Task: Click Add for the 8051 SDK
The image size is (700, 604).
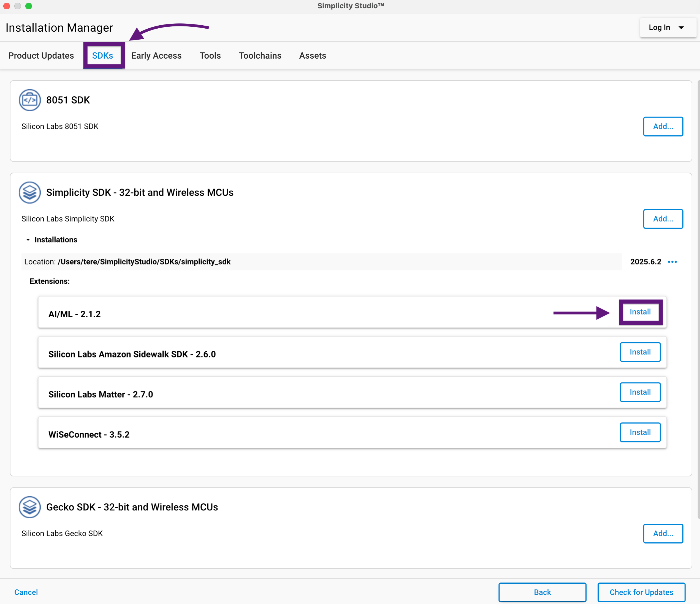Action: coord(663,127)
